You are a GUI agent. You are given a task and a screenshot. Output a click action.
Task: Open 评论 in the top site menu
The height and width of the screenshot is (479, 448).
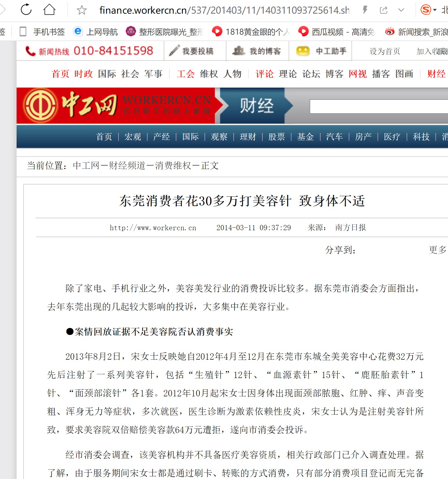coord(264,74)
